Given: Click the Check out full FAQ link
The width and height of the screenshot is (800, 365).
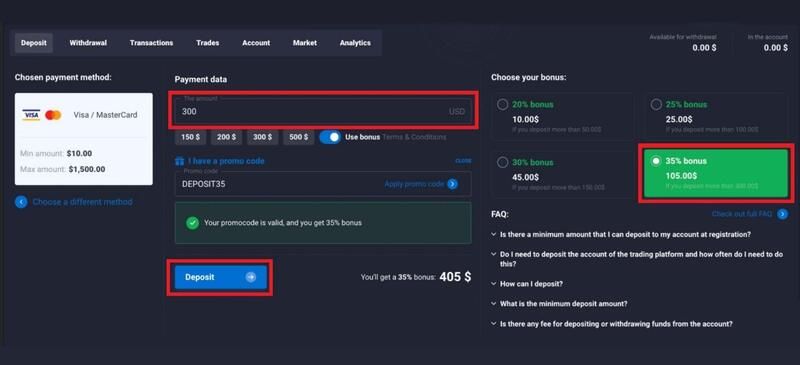Looking at the screenshot, I should tap(742, 214).
